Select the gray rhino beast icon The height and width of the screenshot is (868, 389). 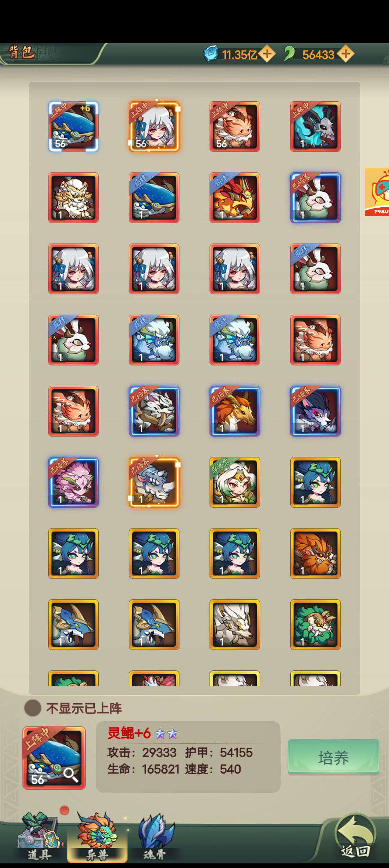[154, 482]
